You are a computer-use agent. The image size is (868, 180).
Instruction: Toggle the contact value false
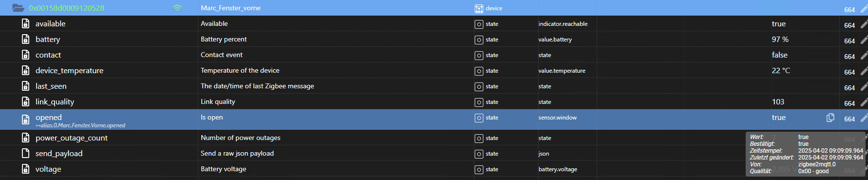pyautogui.click(x=779, y=55)
